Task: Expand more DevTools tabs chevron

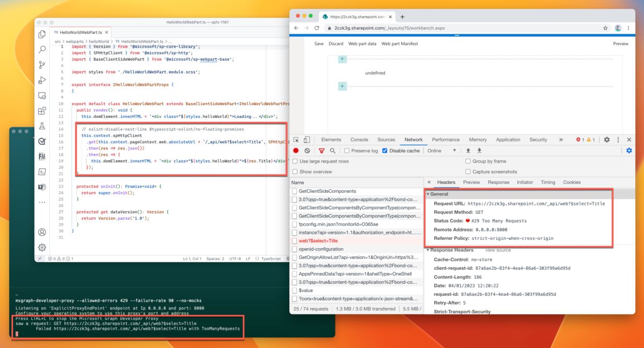Action: tap(561, 139)
